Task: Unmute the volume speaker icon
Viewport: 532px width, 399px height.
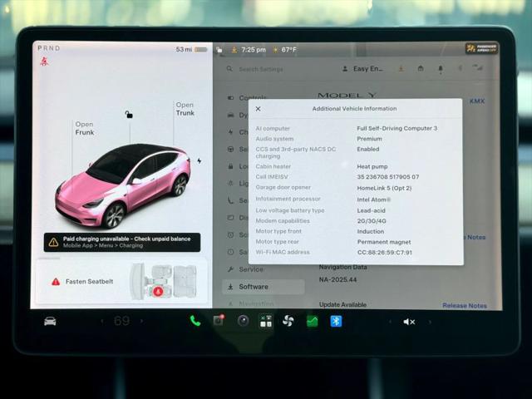Action: [x=409, y=322]
